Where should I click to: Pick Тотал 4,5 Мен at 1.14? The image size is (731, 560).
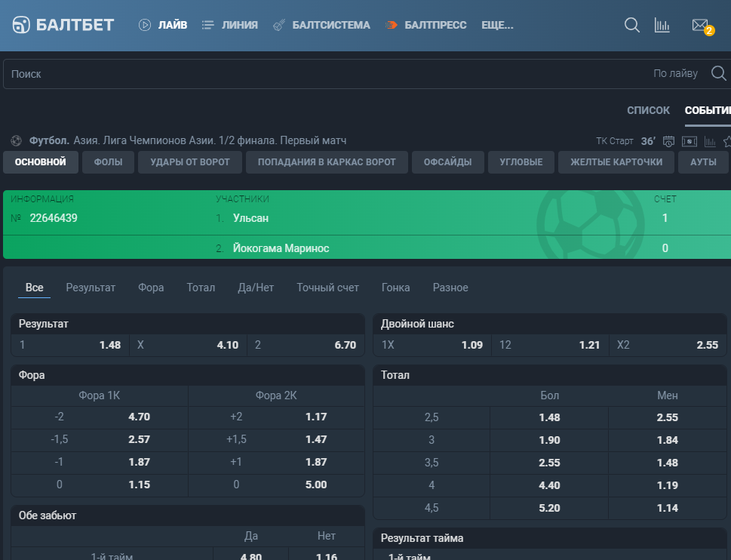tap(667, 508)
